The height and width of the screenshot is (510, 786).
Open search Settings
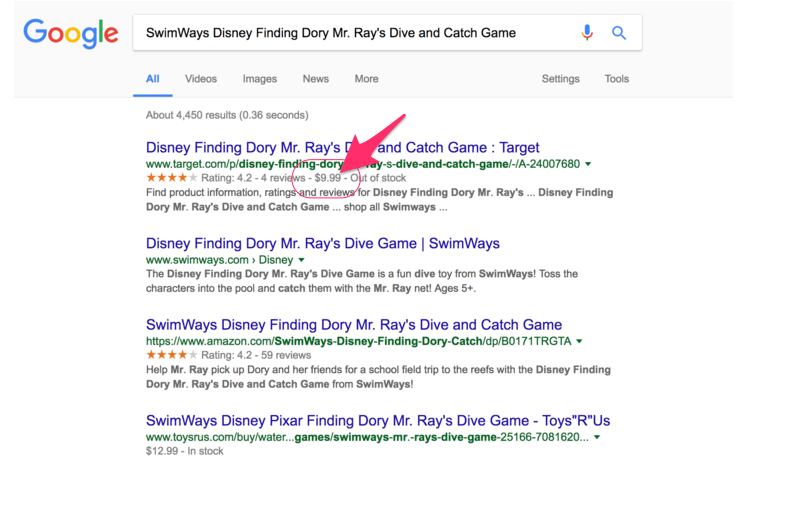[560, 79]
